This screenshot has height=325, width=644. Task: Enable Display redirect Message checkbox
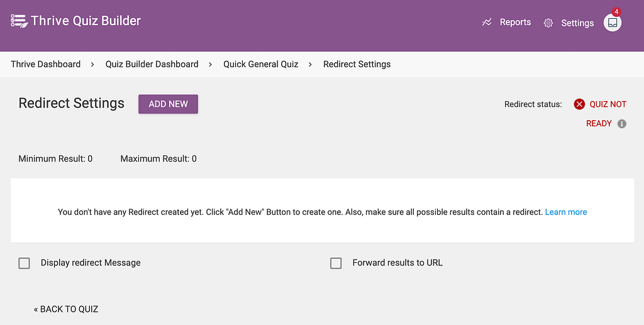click(x=25, y=263)
